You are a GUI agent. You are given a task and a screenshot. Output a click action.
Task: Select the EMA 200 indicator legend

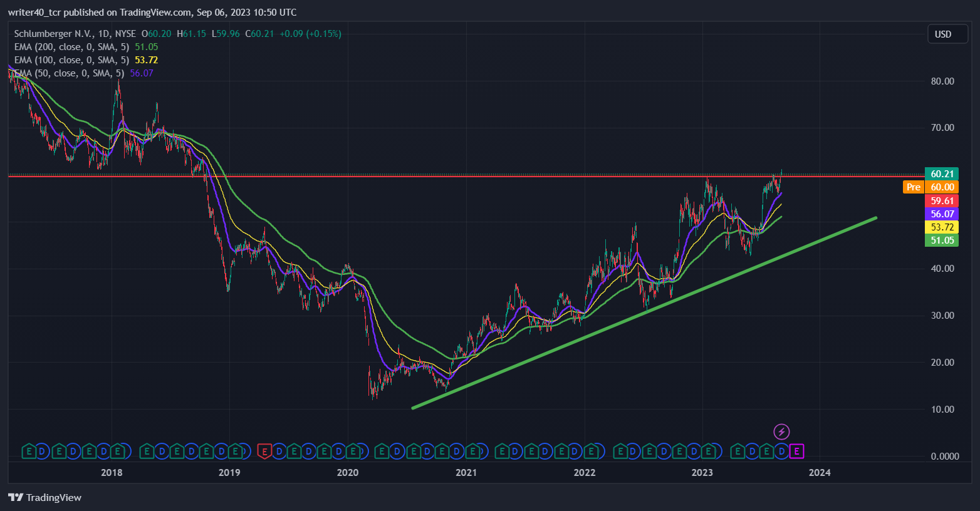coord(86,47)
